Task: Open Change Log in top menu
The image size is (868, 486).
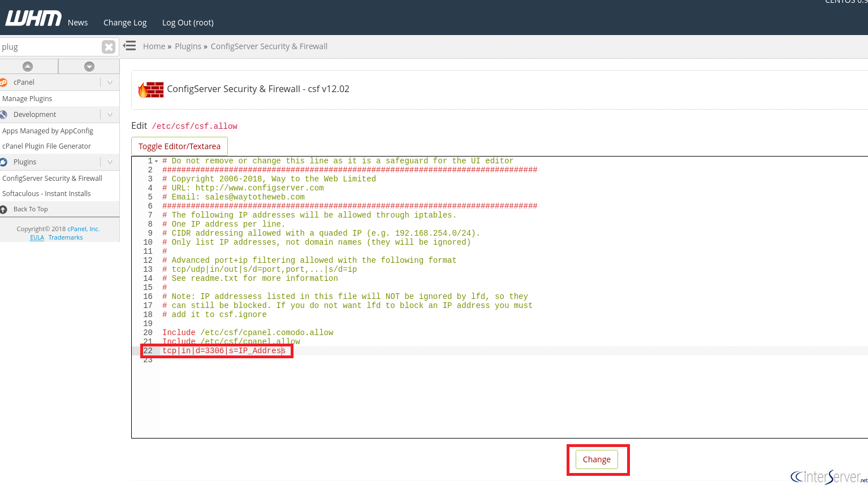Action: point(125,23)
